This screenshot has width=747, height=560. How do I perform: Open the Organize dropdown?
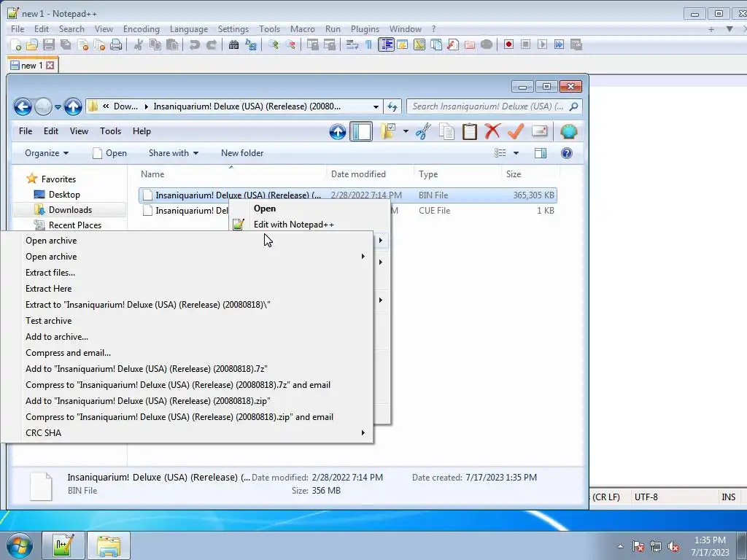(47, 153)
